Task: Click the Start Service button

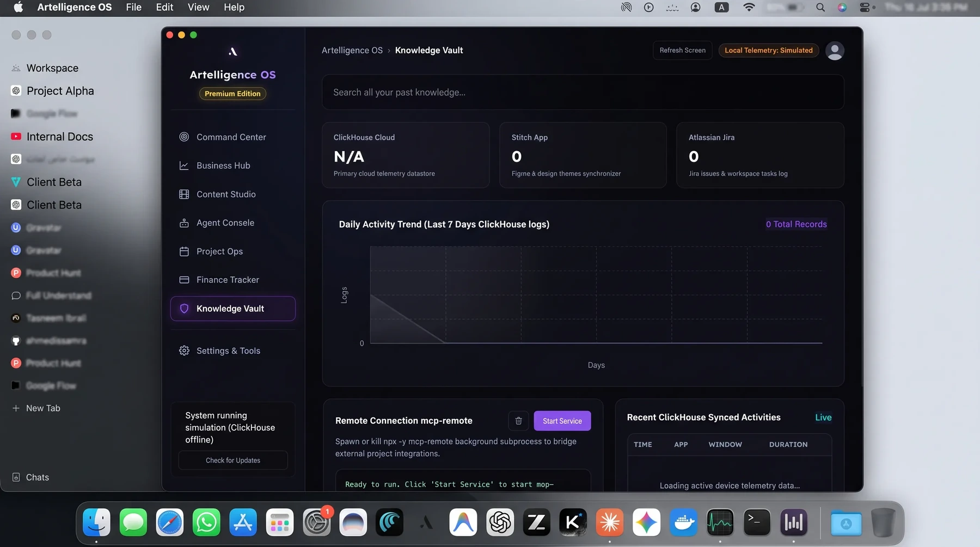Action: pos(562,421)
